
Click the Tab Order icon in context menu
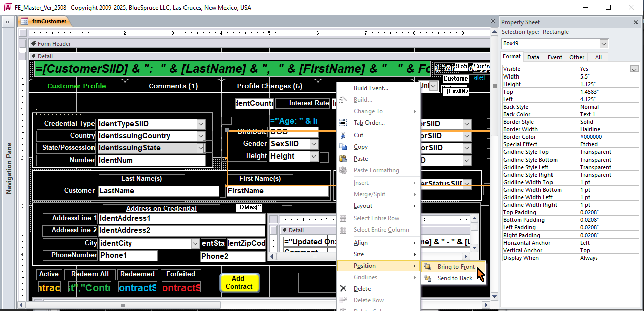(x=343, y=123)
